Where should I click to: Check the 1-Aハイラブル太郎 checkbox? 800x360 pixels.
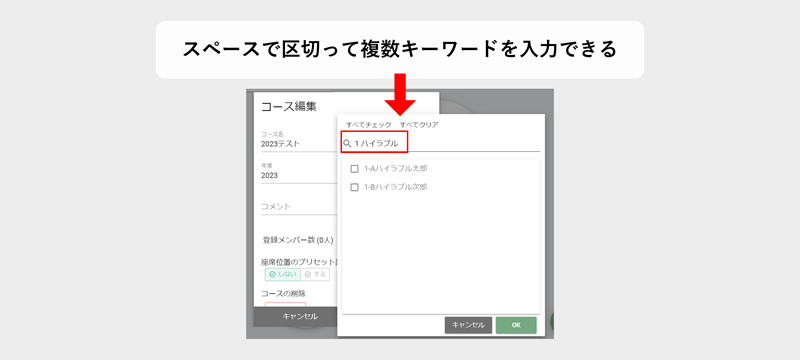[x=355, y=169]
